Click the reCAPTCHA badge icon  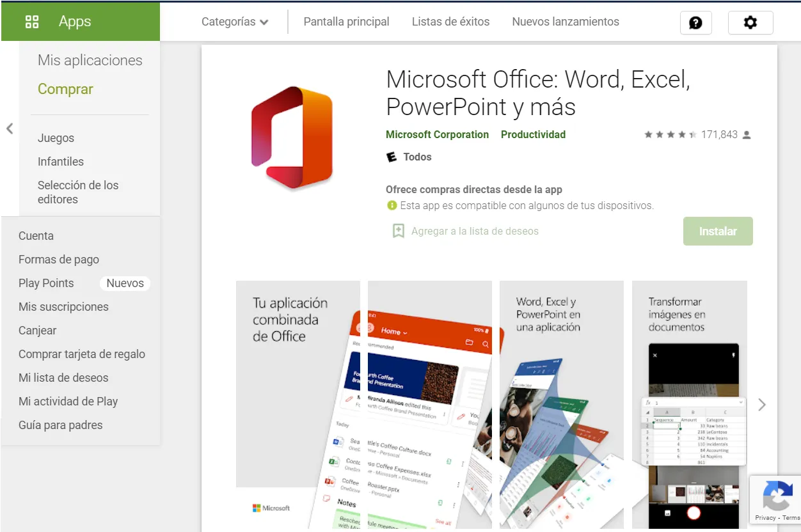coord(777,495)
